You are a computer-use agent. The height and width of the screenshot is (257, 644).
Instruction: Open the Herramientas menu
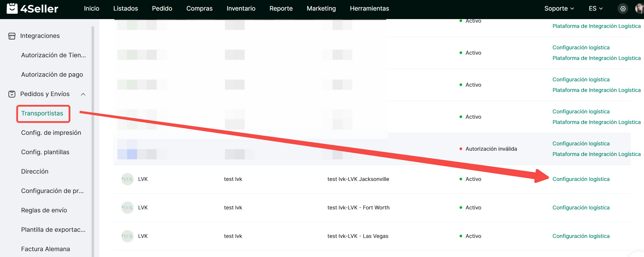coord(369,9)
